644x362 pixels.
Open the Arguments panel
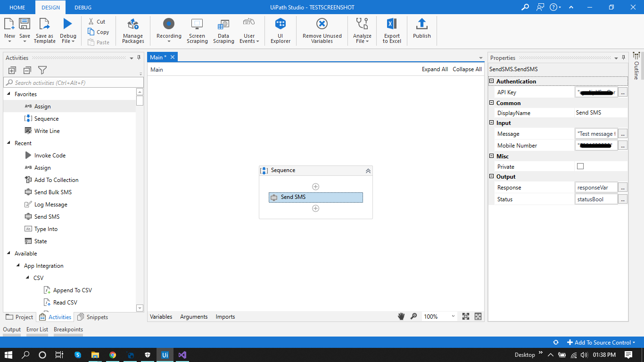[194, 317]
